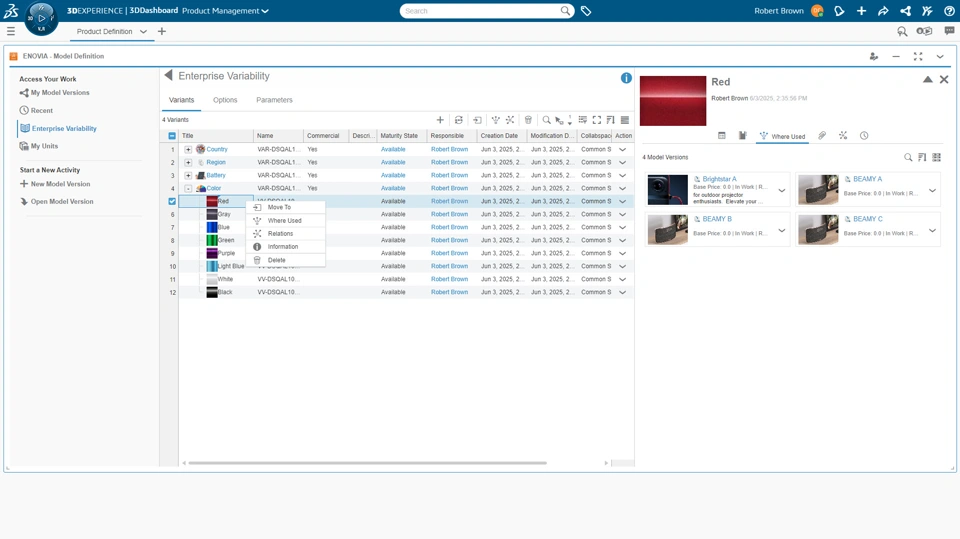Click the magnifier icon in variants toolbar
The height and width of the screenshot is (539, 960).
[546, 120]
